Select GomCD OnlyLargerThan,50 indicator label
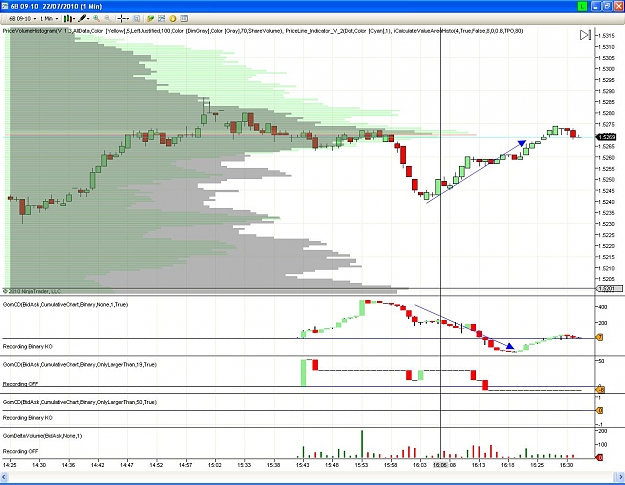The height and width of the screenshot is (485, 625). point(80,402)
